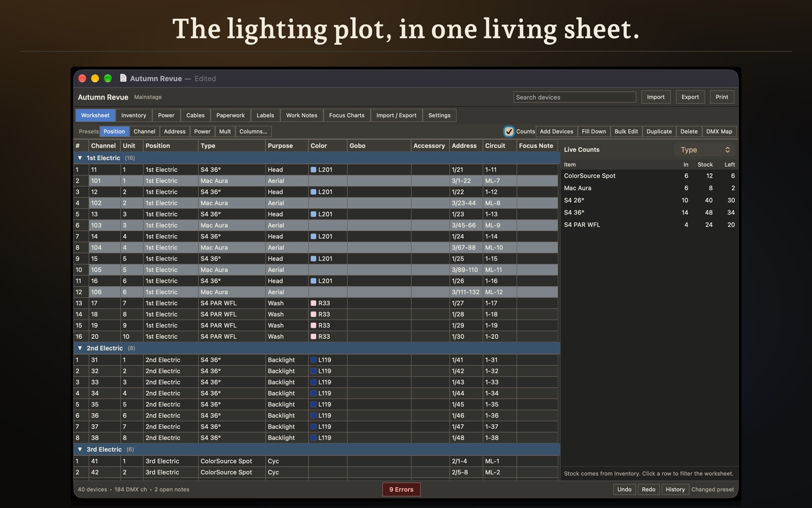Select S4 PAR WFL in Live Counts
The width and height of the screenshot is (812, 508).
(x=649, y=225)
